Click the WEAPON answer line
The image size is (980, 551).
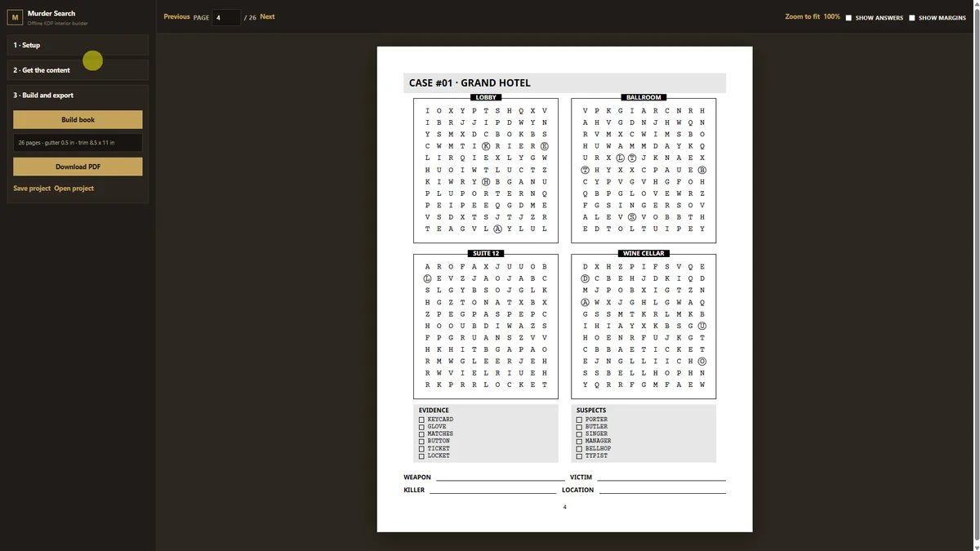tap(499, 478)
